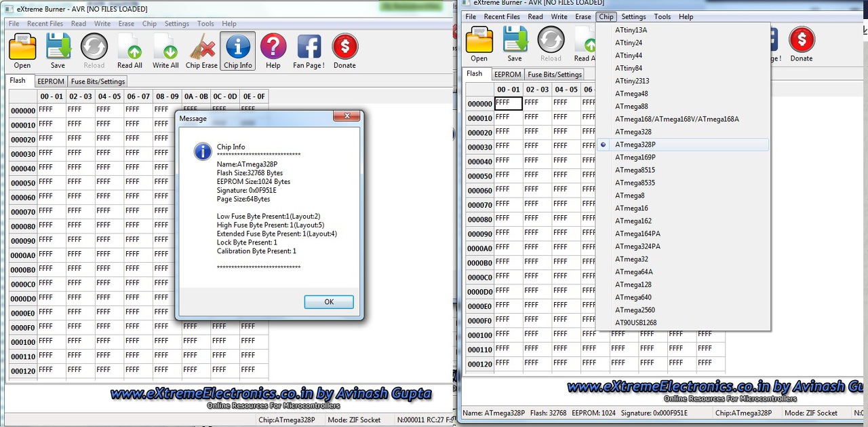Screen dimensions: 868x427
Task: Open Settings menu in right window
Action: (633, 17)
